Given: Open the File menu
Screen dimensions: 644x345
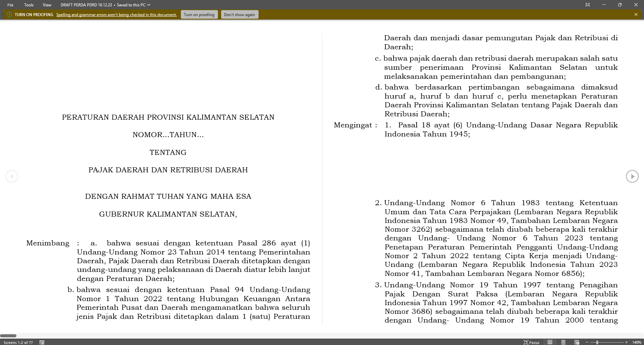Looking at the screenshot, I should [x=10, y=5].
